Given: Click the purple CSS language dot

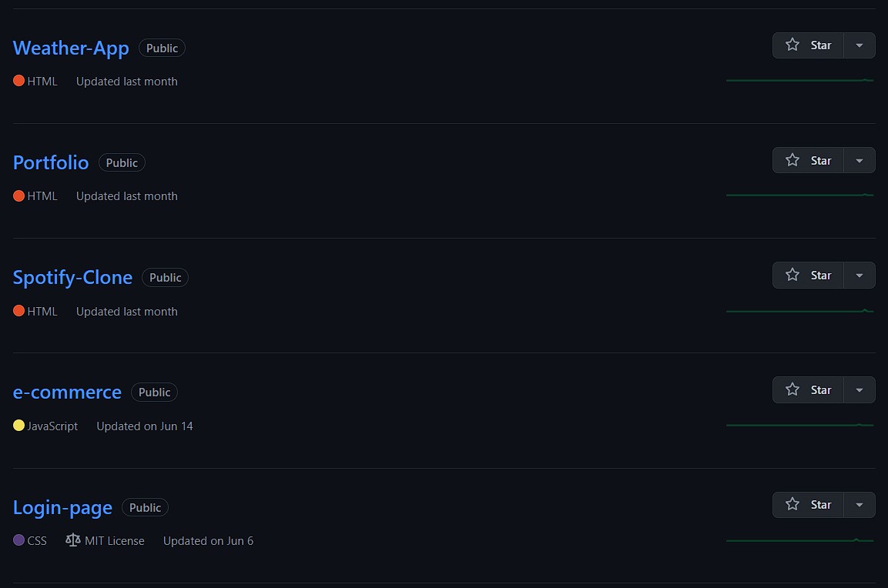Looking at the screenshot, I should click(x=19, y=540).
